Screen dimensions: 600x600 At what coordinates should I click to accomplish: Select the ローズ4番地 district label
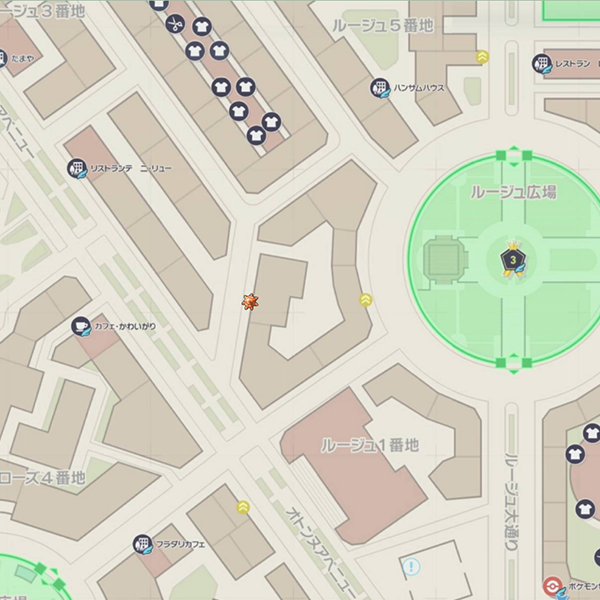[x=42, y=478]
